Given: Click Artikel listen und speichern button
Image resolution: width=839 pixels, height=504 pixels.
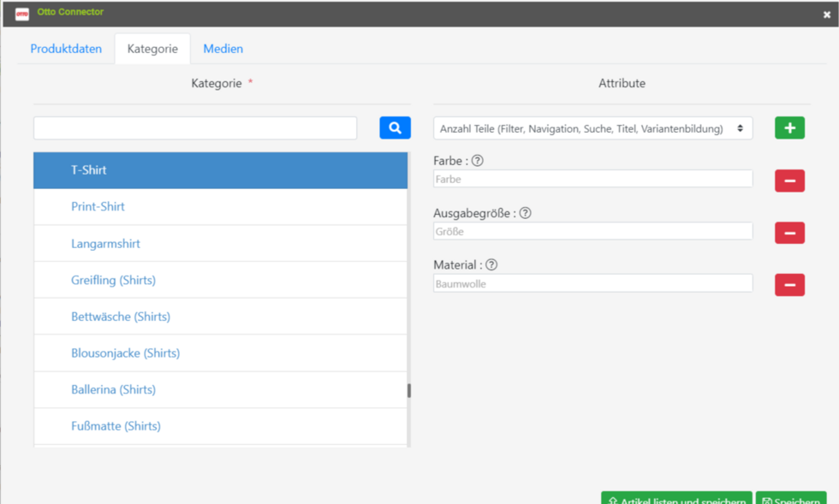Looking at the screenshot, I should click(x=676, y=499).
